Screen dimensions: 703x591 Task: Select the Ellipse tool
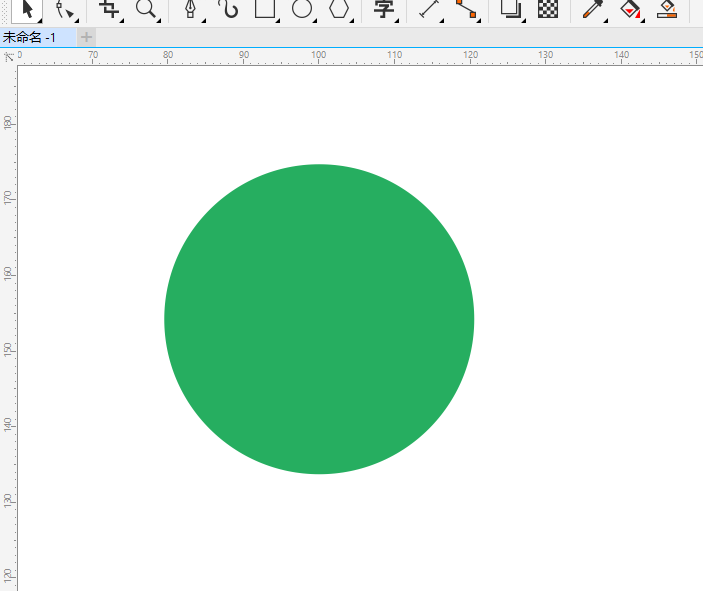302,10
